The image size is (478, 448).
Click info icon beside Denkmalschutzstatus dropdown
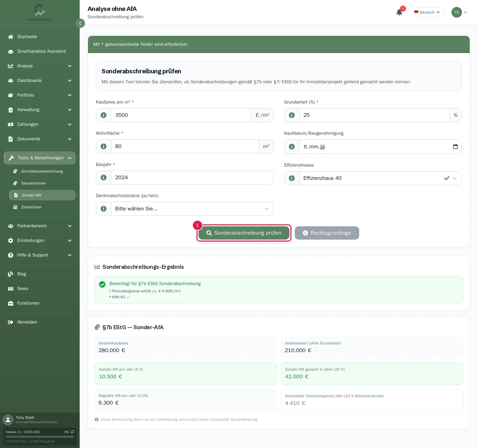(104, 209)
